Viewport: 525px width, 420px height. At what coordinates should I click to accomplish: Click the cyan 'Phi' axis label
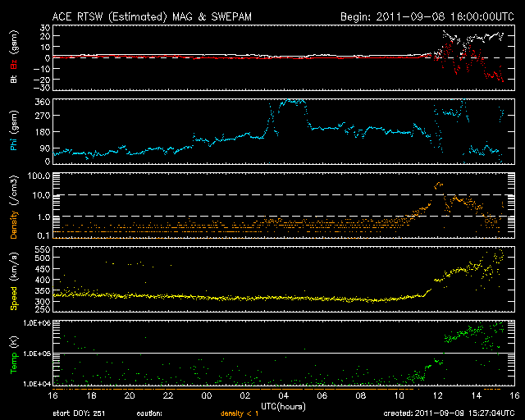14,143
